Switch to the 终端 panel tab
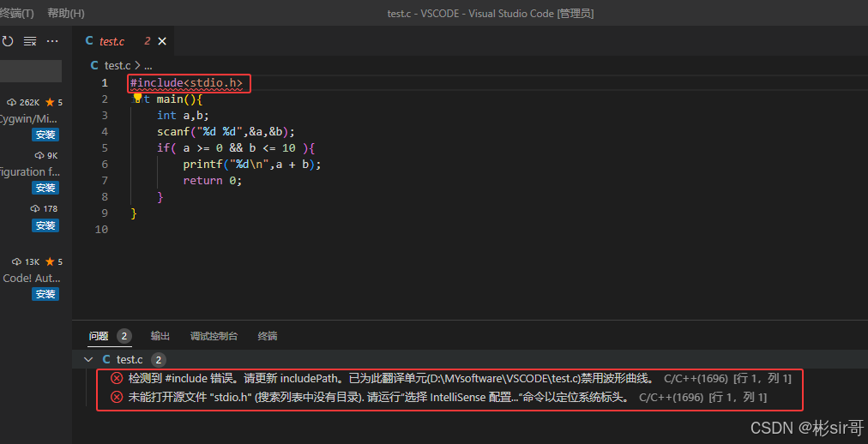868x444 pixels. (268, 336)
